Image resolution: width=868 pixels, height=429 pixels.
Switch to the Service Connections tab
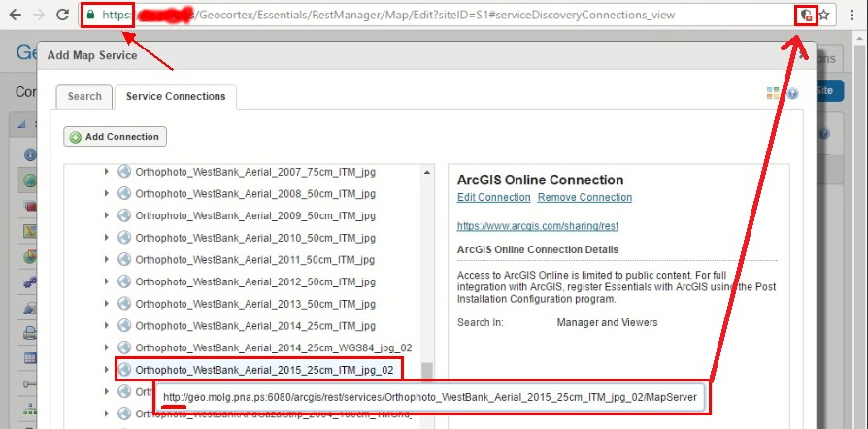point(176,96)
